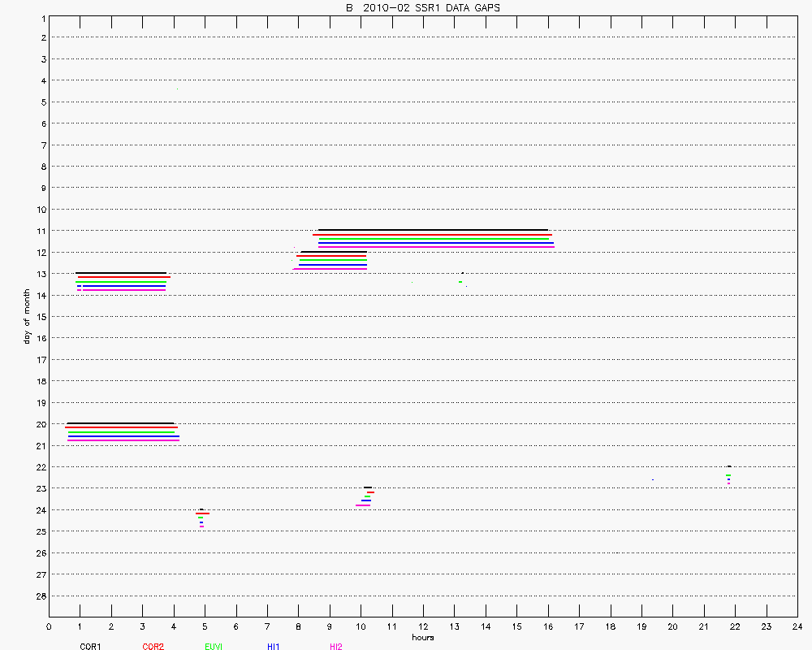The image size is (812, 650).
Task: Select the green EUVI legend label
Action: point(214,646)
